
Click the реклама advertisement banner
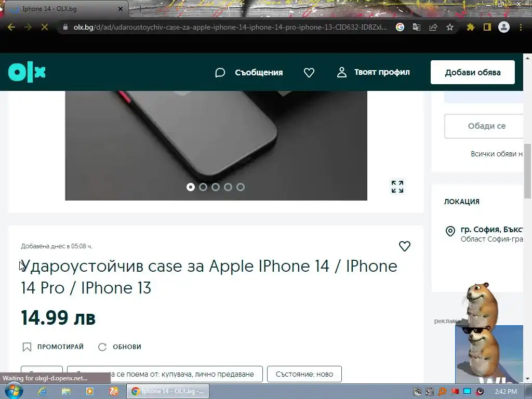[x=489, y=354]
